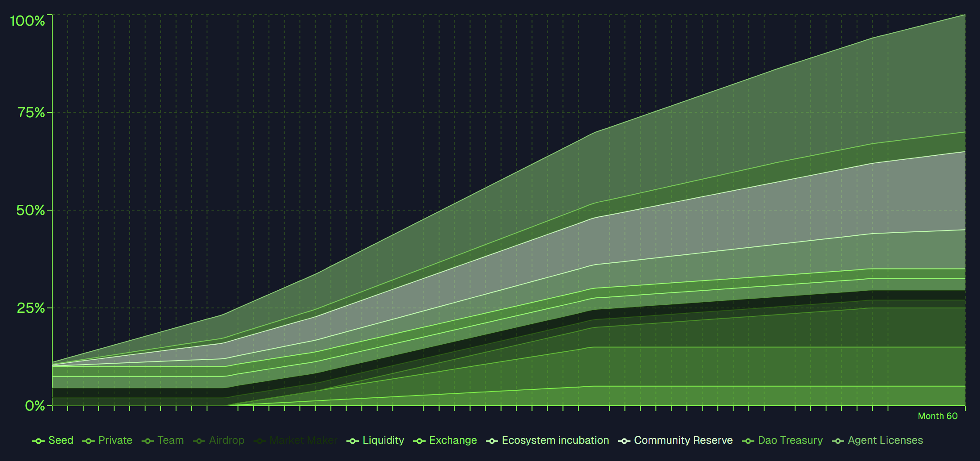Click the Community Reserve legend marker
The height and width of the screenshot is (461, 980).
(624, 441)
